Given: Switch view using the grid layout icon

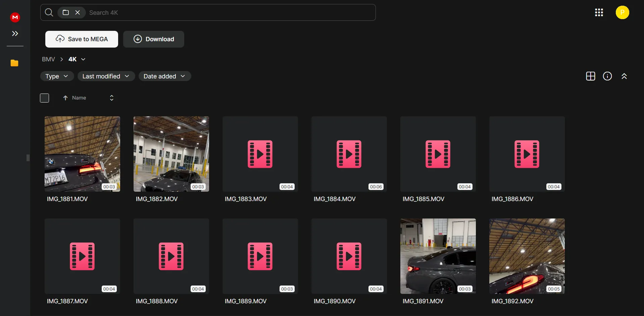Looking at the screenshot, I should point(590,76).
